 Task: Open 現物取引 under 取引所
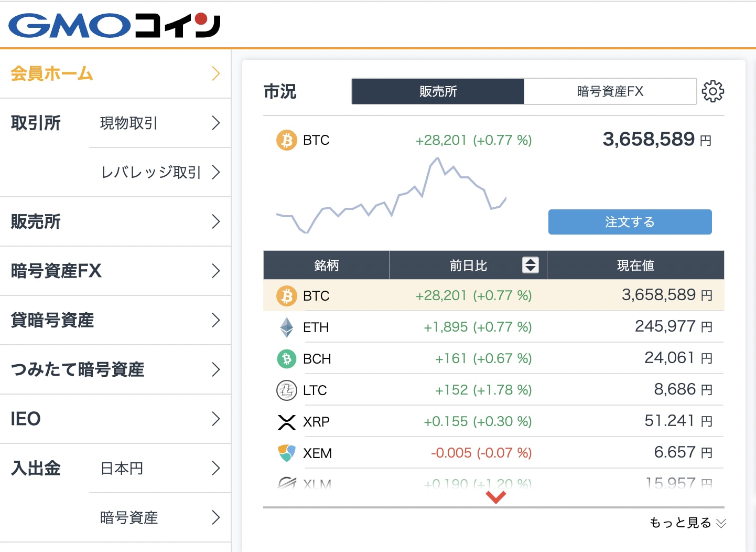point(160,123)
